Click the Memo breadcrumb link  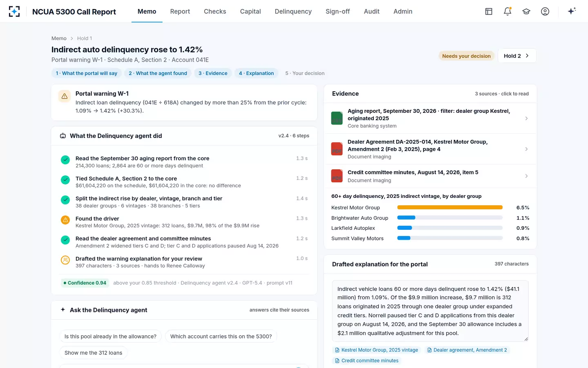point(59,38)
